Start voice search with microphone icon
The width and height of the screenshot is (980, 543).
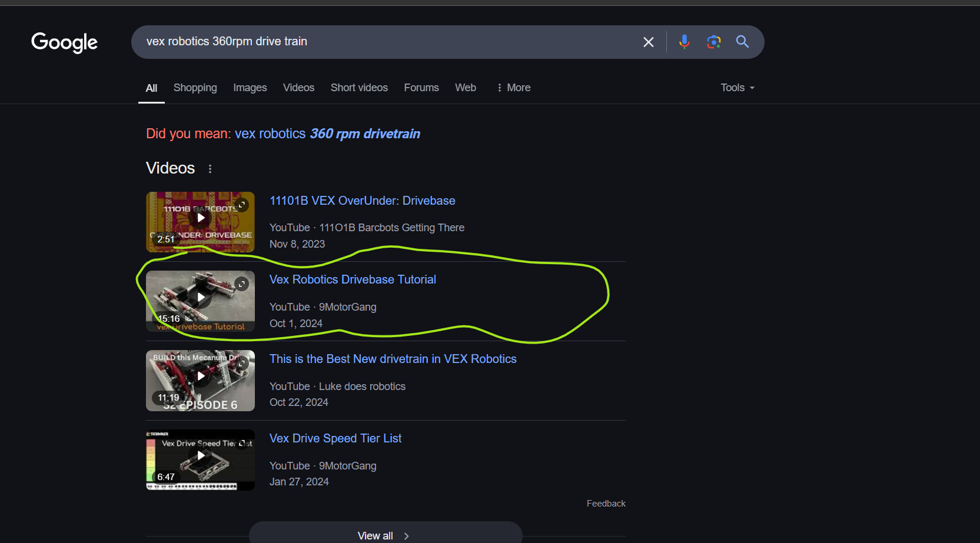pos(684,42)
